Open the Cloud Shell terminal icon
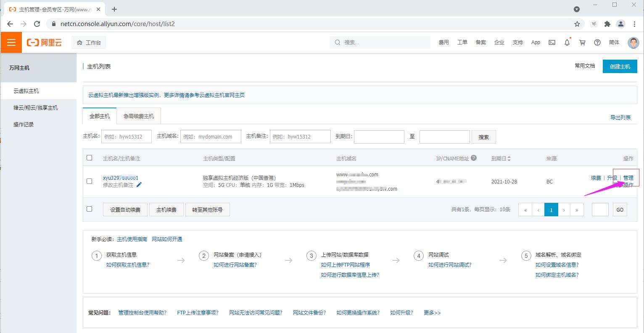This screenshot has width=644, height=333. pos(552,42)
